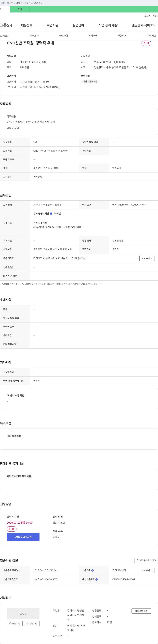Viewport: 158px width, 644px height.
Task: Click the contact 안해강(032-460-4837)
Action: [x=45, y=579]
